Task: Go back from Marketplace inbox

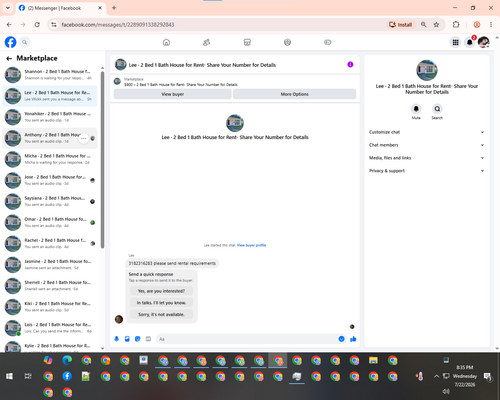Action: coord(9,58)
